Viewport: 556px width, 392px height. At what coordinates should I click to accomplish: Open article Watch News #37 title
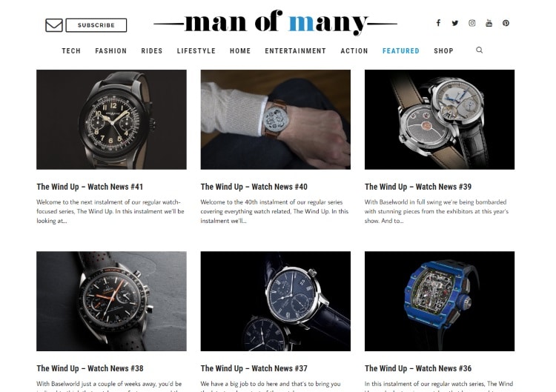pyautogui.click(x=254, y=368)
